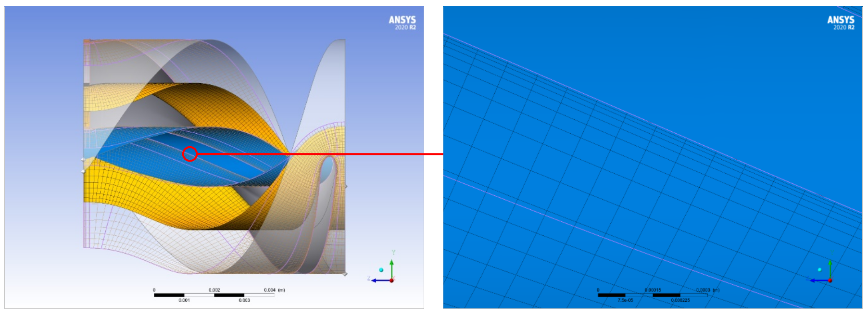
Task: Click the green Y axis arrow in left viewport
Action: click(391, 267)
